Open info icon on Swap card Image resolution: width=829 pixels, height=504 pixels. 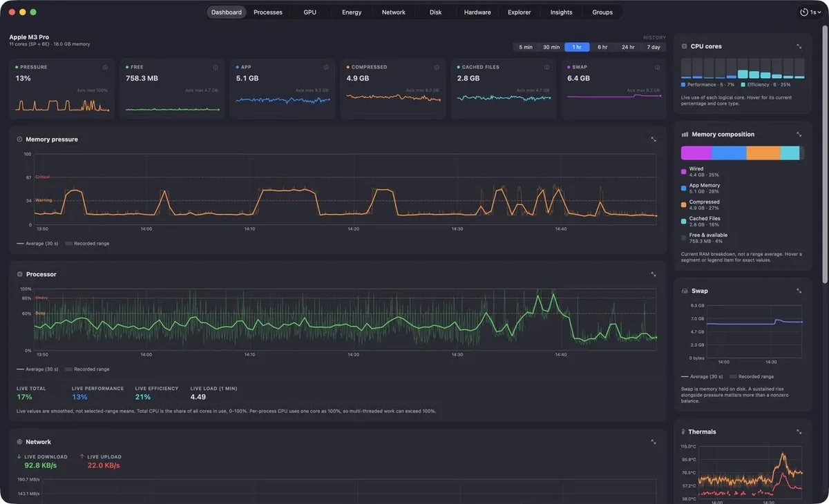657,68
